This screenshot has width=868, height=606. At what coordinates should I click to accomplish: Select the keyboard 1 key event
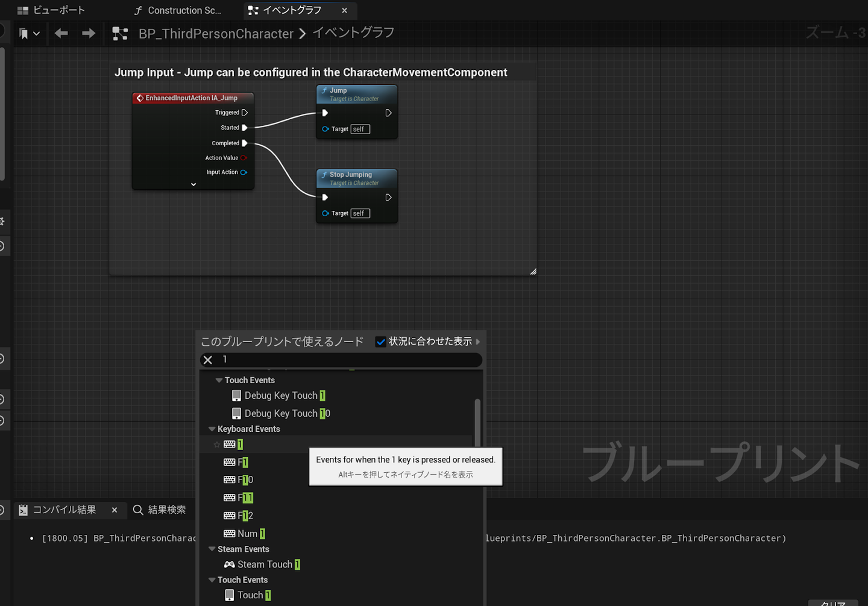tap(239, 445)
